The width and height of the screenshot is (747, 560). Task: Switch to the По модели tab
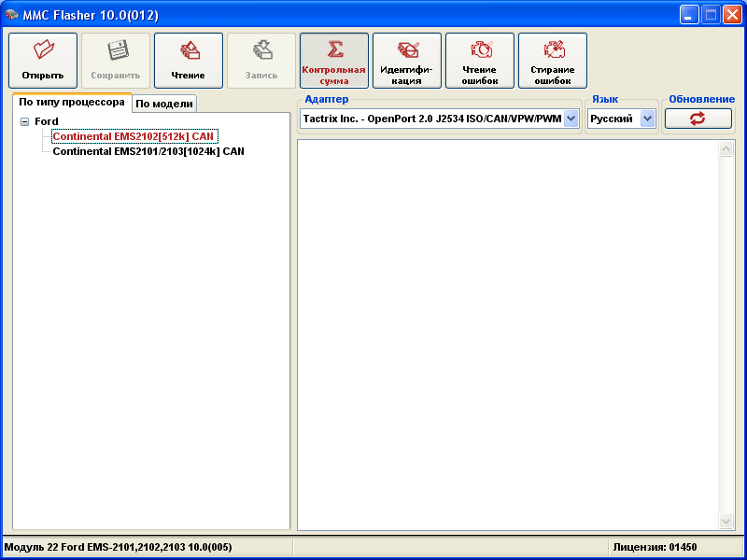point(164,104)
